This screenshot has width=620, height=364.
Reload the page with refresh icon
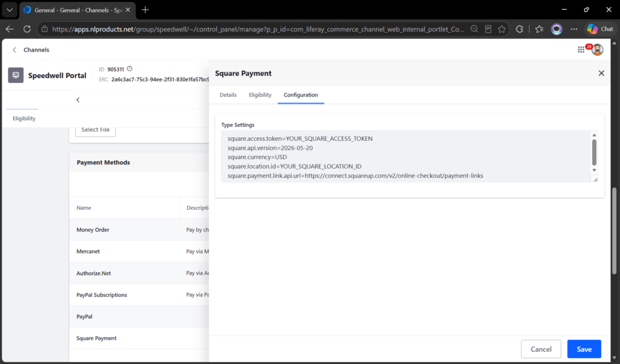(x=27, y=29)
